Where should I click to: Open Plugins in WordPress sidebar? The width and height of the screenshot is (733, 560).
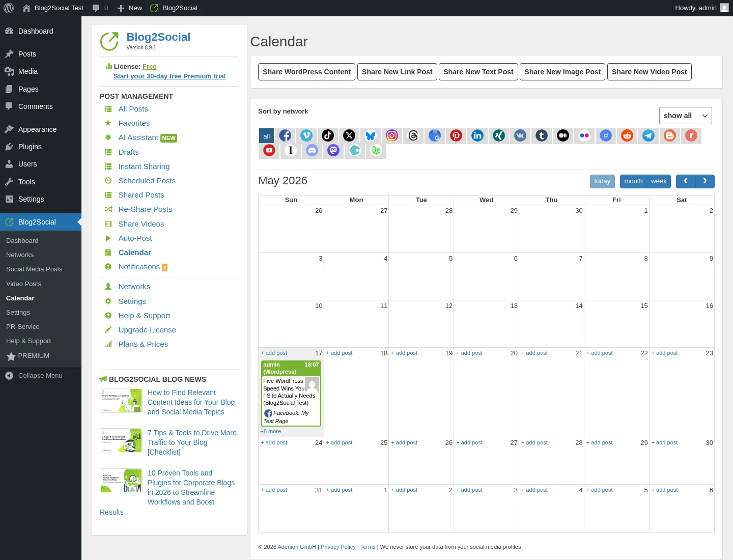41,147
